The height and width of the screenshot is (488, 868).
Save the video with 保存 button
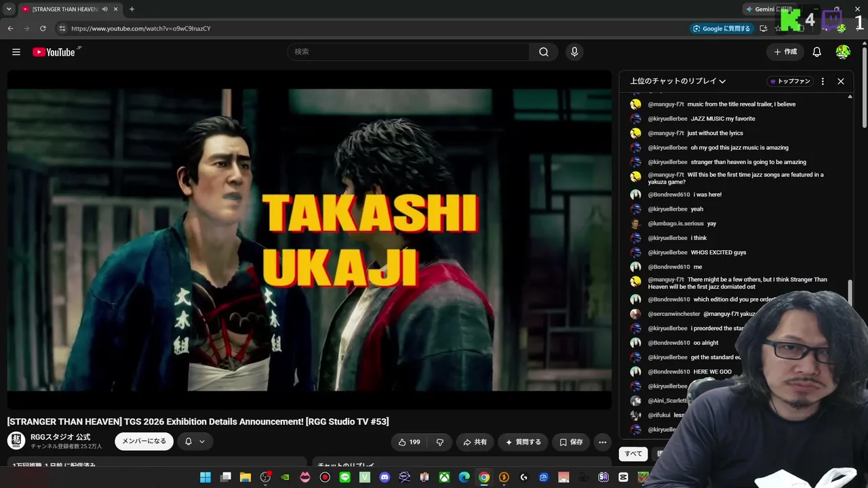(x=571, y=442)
